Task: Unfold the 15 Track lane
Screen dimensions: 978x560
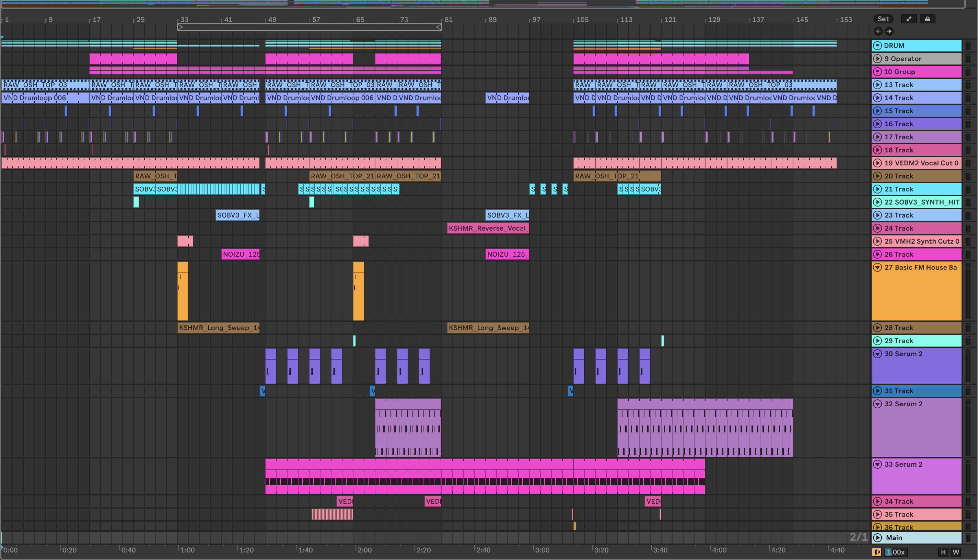Action: point(877,111)
